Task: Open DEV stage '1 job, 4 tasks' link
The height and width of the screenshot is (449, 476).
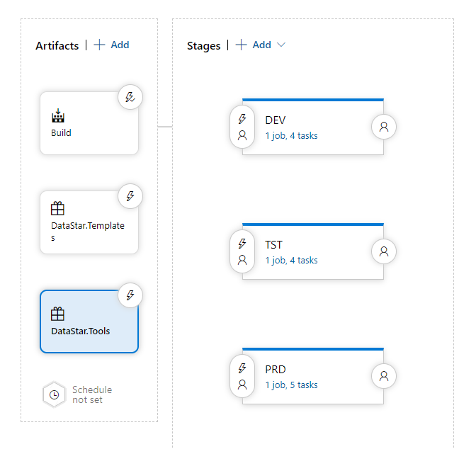Action: click(x=291, y=135)
